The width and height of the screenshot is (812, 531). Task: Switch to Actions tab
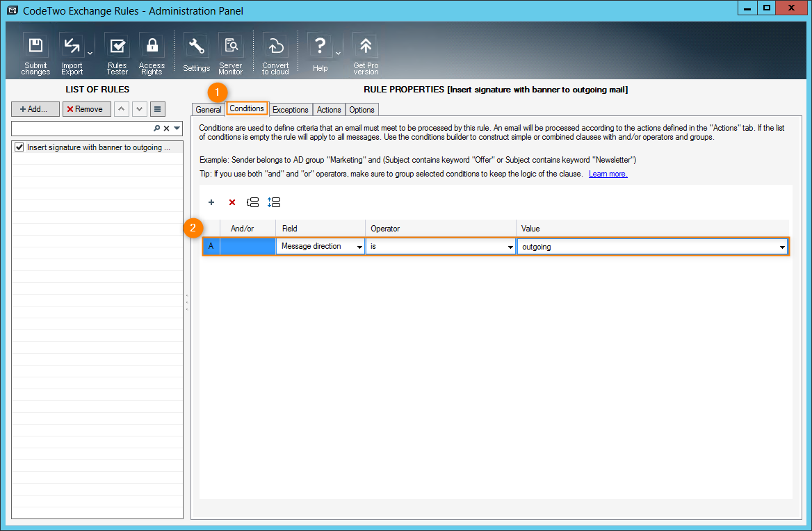329,110
